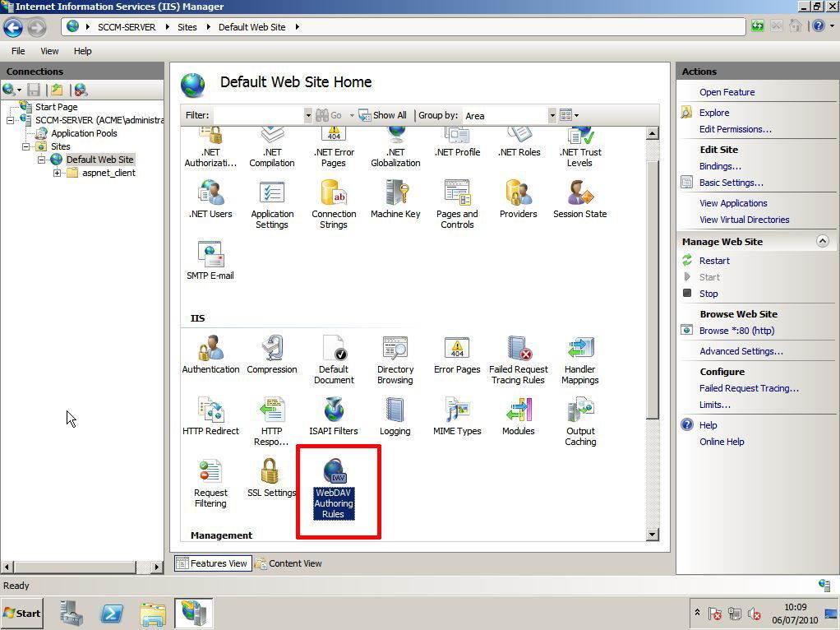Open WebDAV Authoring Rules feature
The width and height of the screenshot is (840, 630).
(333, 488)
